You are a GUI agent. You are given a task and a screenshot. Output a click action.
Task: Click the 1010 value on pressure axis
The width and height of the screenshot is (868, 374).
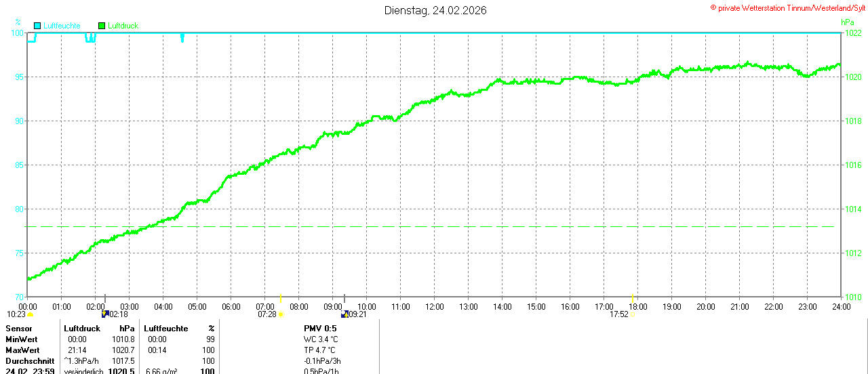[x=853, y=297]
